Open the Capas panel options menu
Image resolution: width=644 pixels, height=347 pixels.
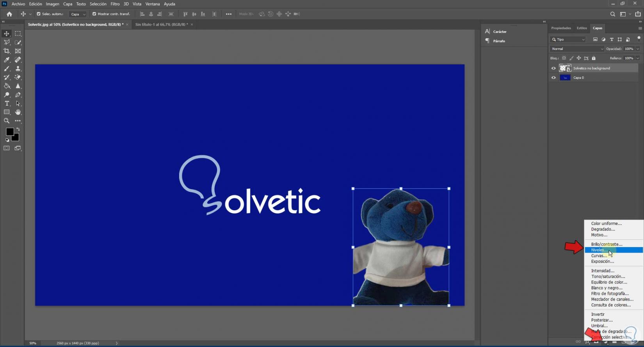pyautogui.click(x=640, y=28)
